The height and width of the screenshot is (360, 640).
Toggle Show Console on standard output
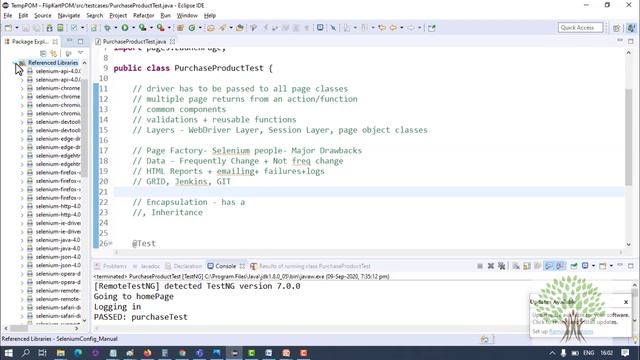pyautogui.click(x=549, y=266)
